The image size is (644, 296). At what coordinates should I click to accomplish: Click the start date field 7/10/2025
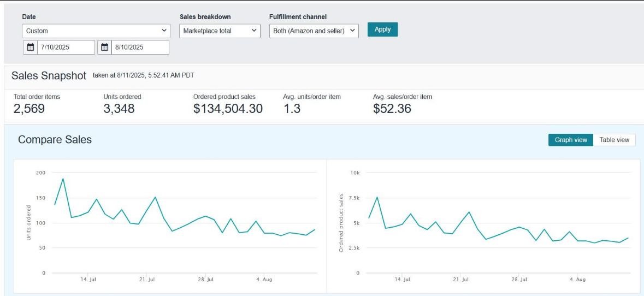pos(66,48)
